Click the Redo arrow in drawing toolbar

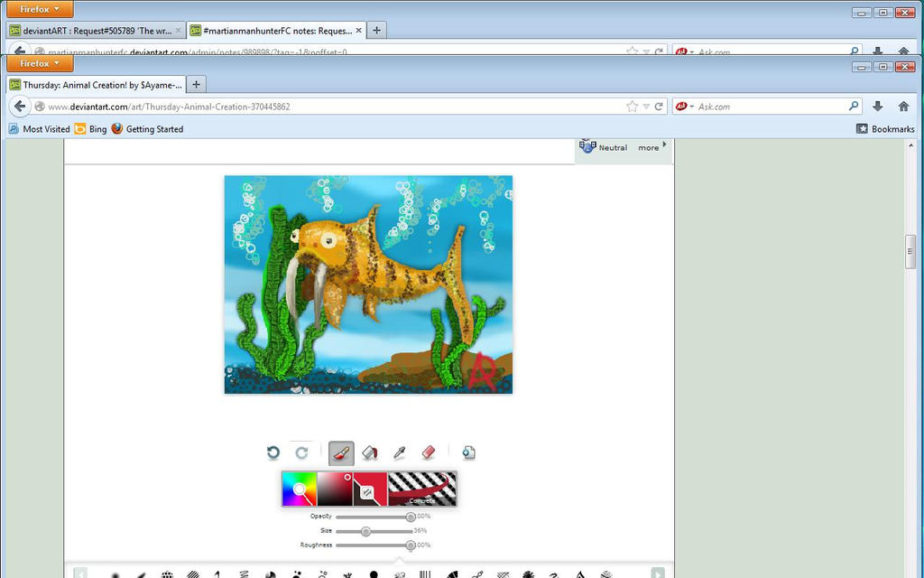click(301, 452)
